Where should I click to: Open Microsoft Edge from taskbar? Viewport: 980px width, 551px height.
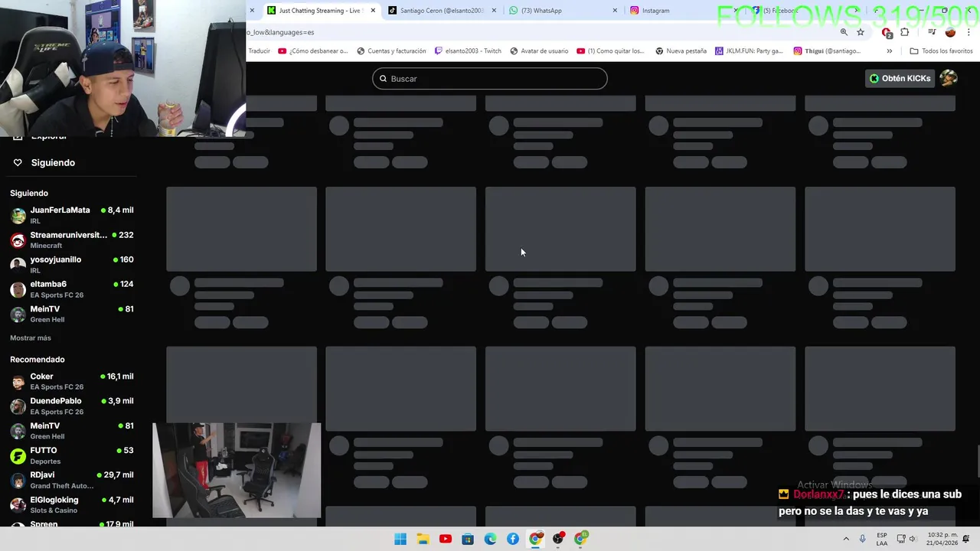tap(490, 539)
